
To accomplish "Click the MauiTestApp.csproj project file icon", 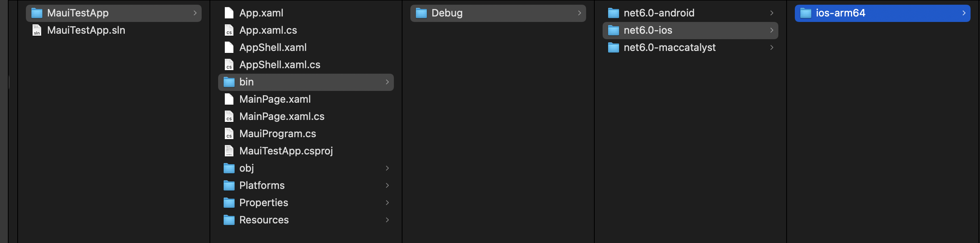I will coord(230,151).
